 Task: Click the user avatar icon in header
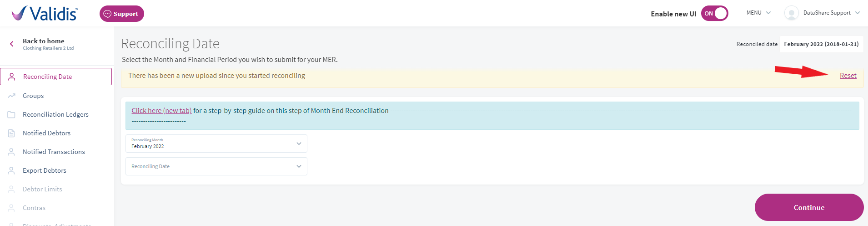click(792, 13)
